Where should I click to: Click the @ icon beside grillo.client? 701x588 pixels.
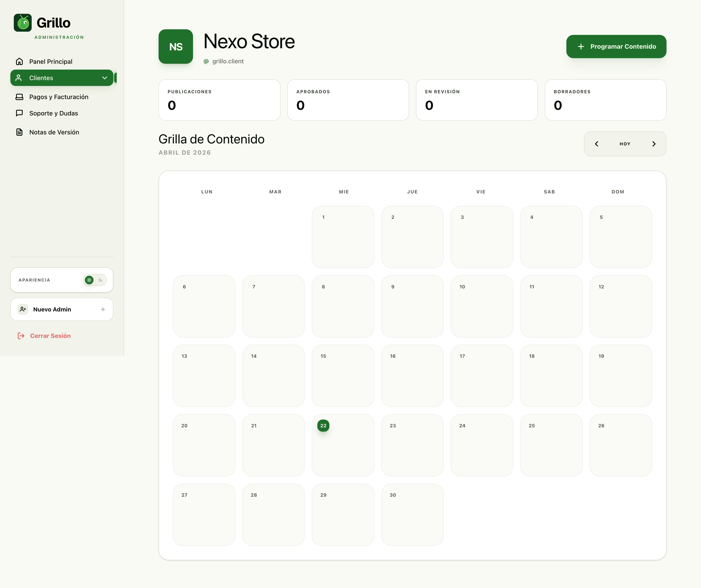pos(206,61)
